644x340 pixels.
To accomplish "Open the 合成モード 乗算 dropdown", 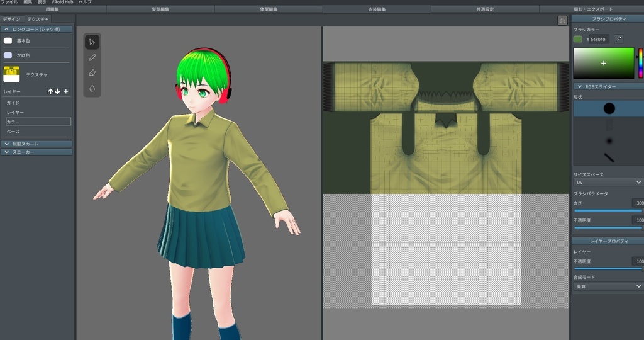I will click(608, 286).
